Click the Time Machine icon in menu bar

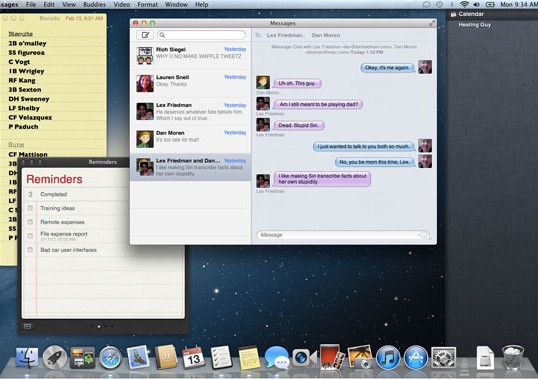pyautogui.click(x=440, y=4)
